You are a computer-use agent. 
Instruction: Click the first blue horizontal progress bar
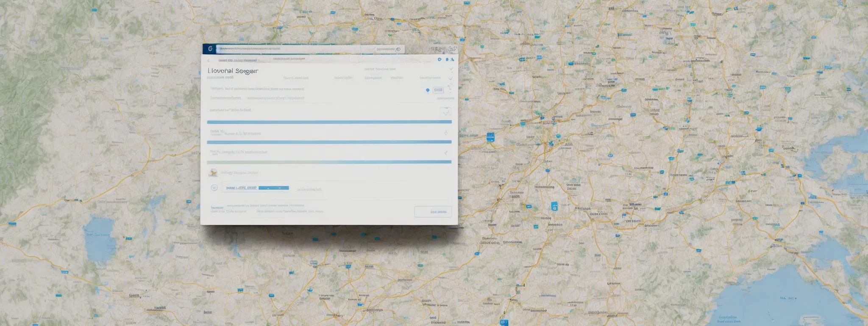click(329, 122)
